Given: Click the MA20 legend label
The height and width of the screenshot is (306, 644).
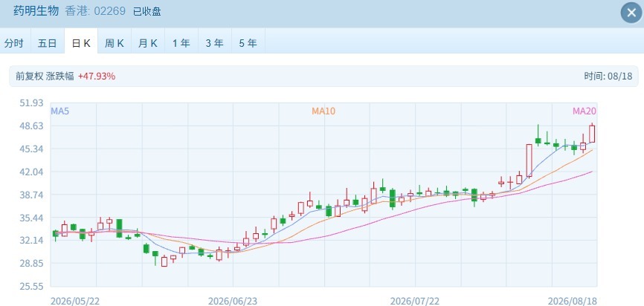Looking at the screenshot, I should [x=584, y=111].
